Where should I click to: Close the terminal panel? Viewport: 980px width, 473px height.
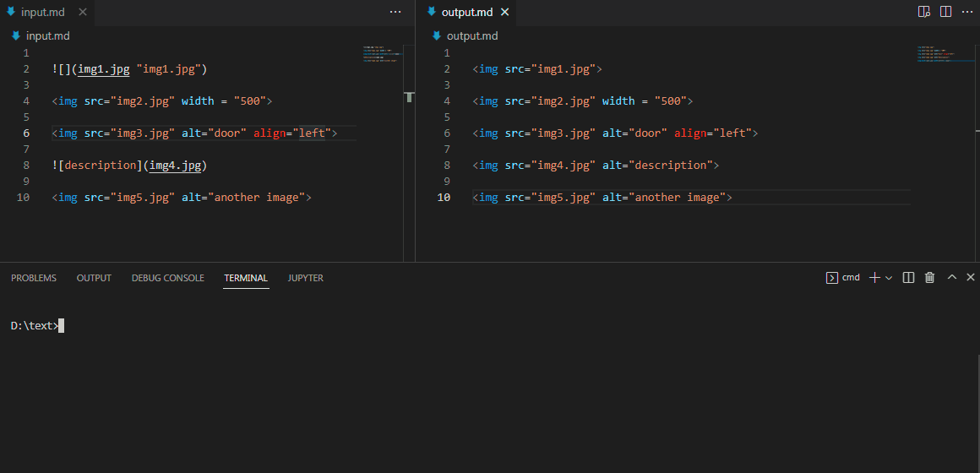971,277
